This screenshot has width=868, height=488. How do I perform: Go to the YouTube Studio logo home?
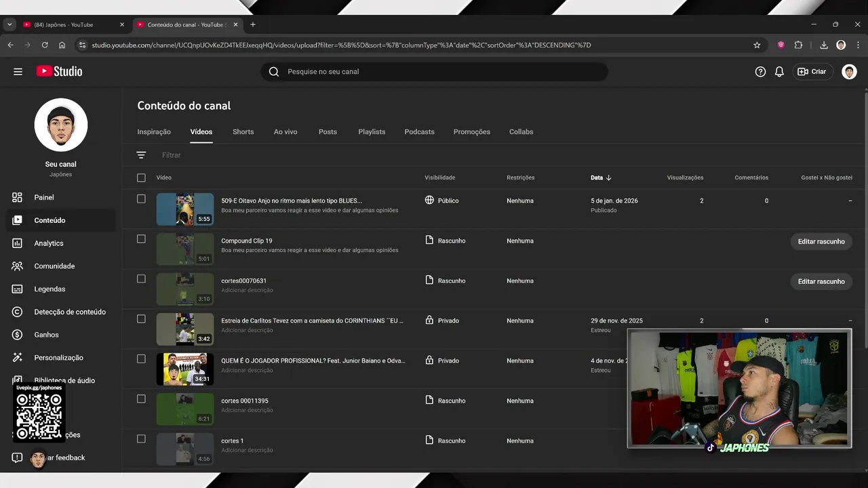point(59,72)
